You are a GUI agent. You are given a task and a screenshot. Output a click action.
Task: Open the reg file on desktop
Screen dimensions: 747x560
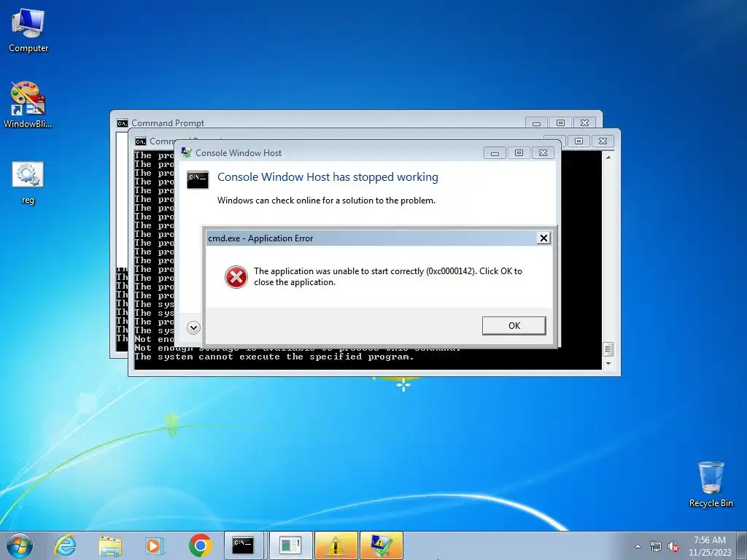pos(28,183)
